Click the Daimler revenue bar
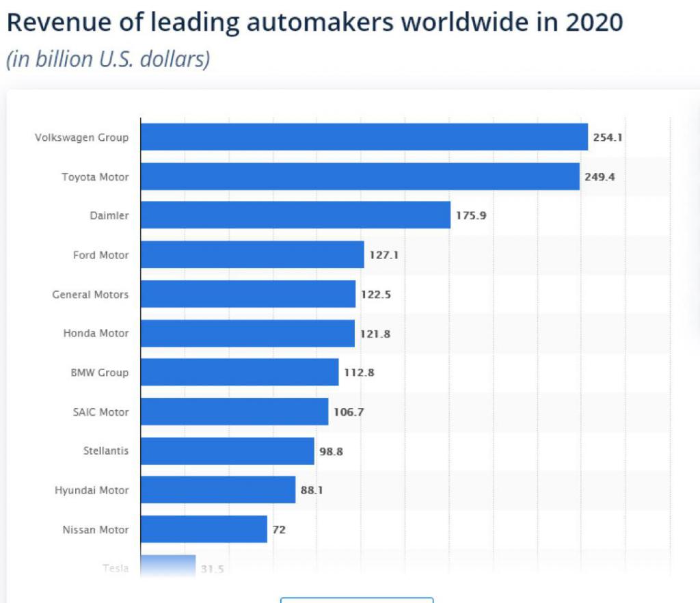Screen dimensions: 700x603 point(295,215)
